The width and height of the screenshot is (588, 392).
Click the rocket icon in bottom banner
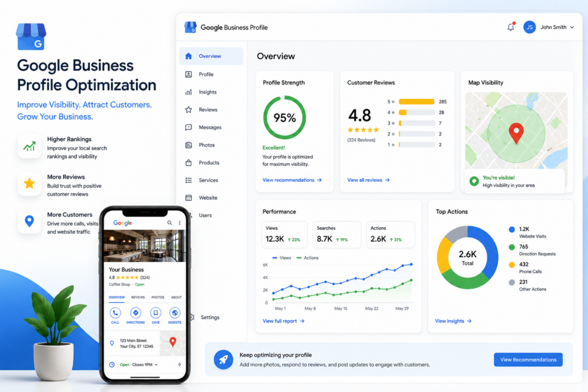[223, 359]
